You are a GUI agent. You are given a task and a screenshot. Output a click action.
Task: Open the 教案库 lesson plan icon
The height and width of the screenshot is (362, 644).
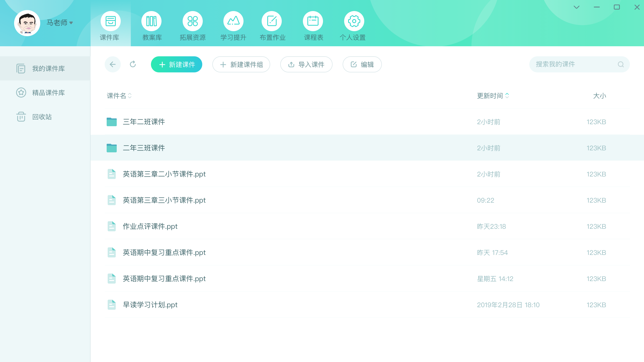(x=151, y=21)
